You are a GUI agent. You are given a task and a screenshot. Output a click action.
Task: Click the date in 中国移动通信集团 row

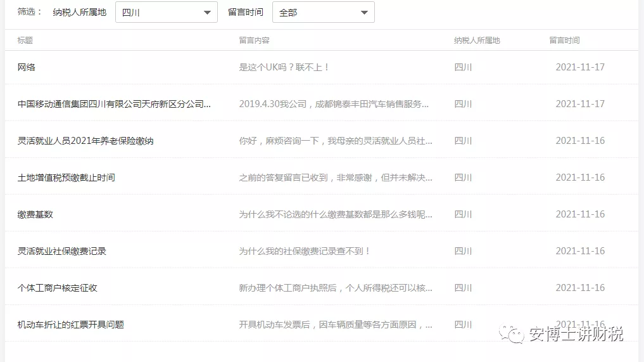[580, 104]
